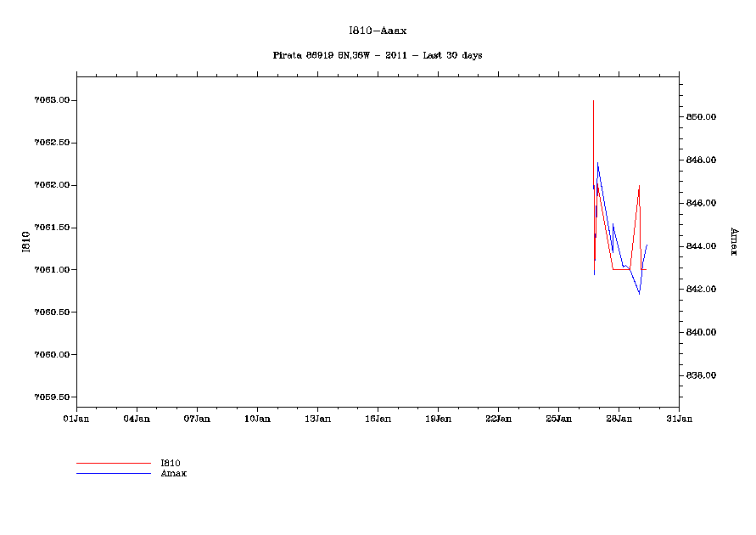Click the 22Jan date tick label

[x=498, y=418]
